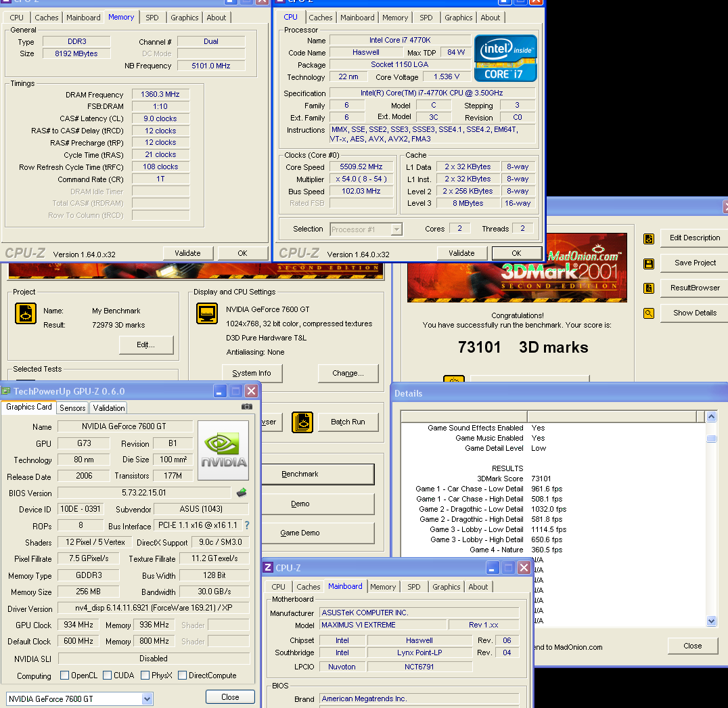
Task: Open SPD tab in the CPU-Z Memory window
Action: point(152,18)
